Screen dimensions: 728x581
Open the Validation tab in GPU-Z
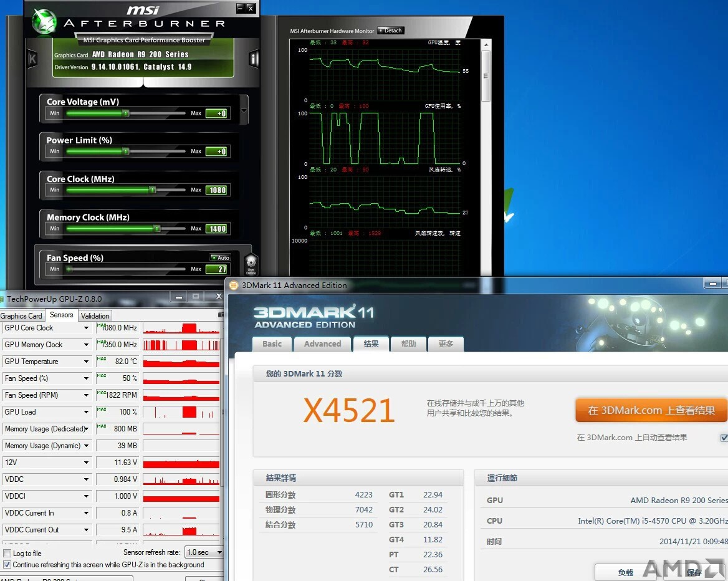(95, 316)
